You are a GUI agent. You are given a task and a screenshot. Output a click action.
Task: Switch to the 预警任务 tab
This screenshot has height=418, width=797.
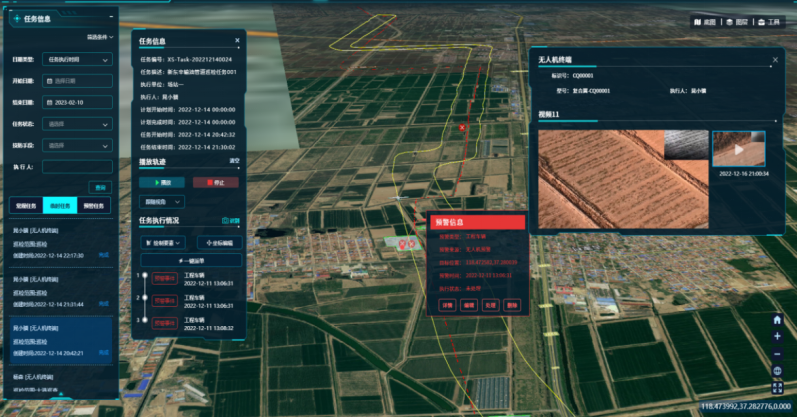click(x=93, y=205)
